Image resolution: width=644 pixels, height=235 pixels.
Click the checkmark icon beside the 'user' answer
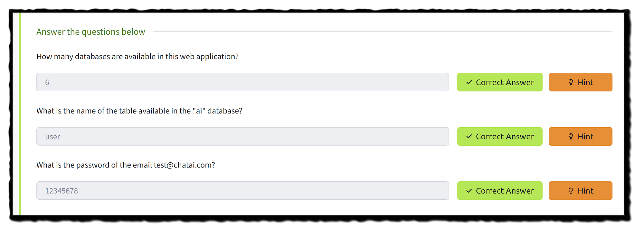tap(469, 137)
